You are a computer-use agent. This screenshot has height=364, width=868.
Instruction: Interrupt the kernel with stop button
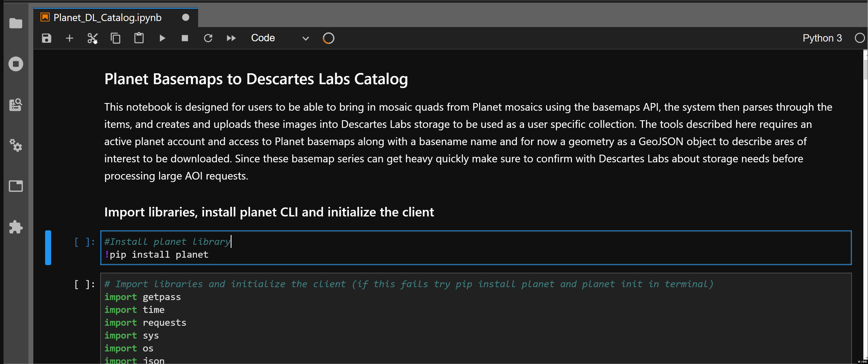(x=185, y=38)
